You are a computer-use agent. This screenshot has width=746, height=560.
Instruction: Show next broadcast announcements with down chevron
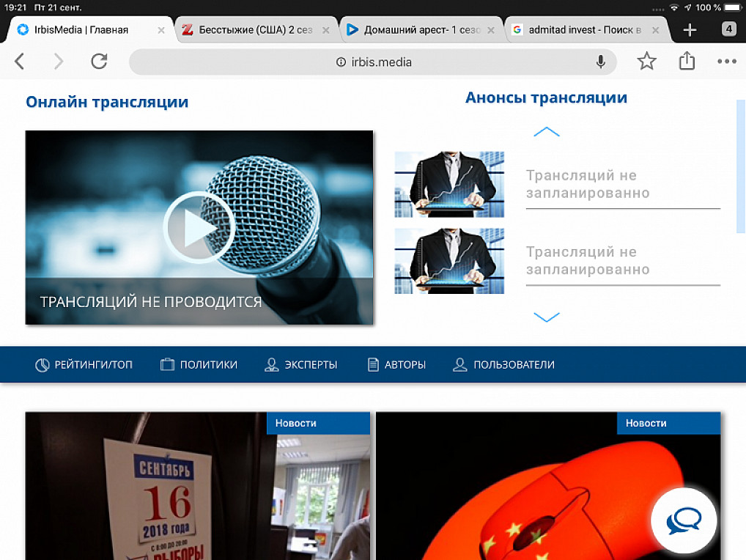(547, 317)
